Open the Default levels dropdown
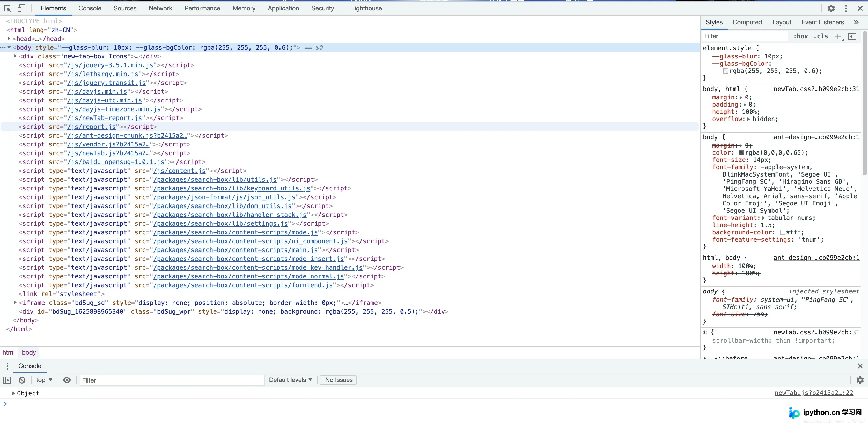The height and width of the screenshot is (426, 868). tap(290, 380)
